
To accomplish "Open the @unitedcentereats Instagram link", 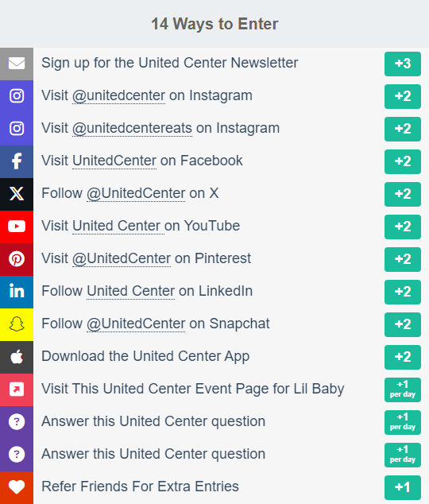I will point(133,128).
